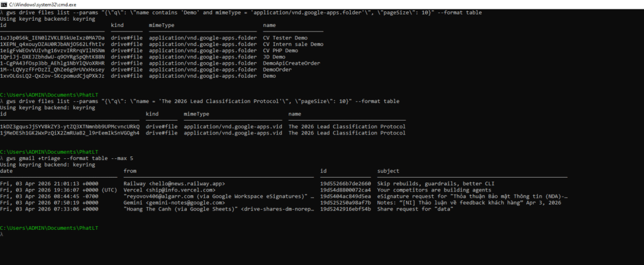Select the 'CV Intern sale Demo' entry

pos(293,44)
